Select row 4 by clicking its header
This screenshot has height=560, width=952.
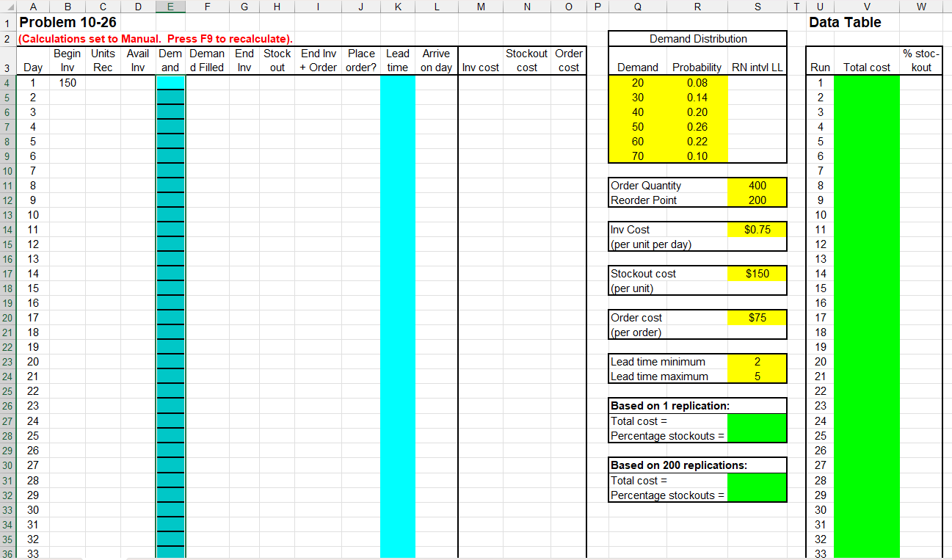7,82
